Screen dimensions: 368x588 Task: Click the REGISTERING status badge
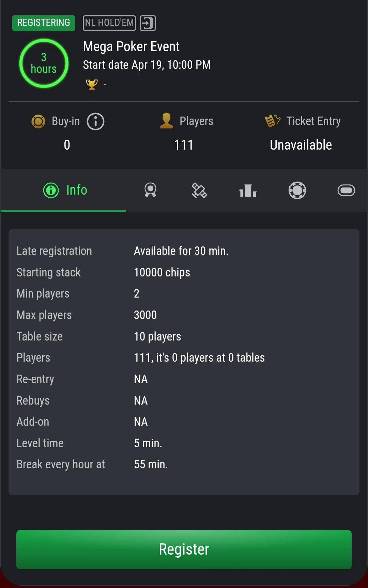click(x=44, y=23)
